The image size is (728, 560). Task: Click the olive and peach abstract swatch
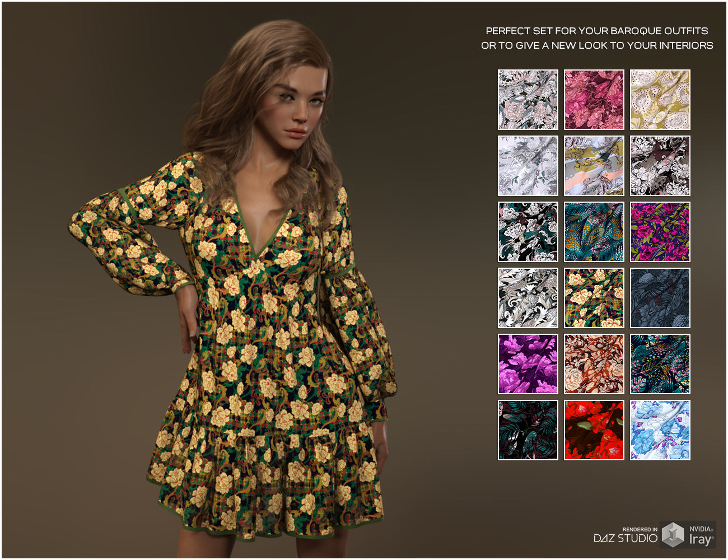click(594, 166)
